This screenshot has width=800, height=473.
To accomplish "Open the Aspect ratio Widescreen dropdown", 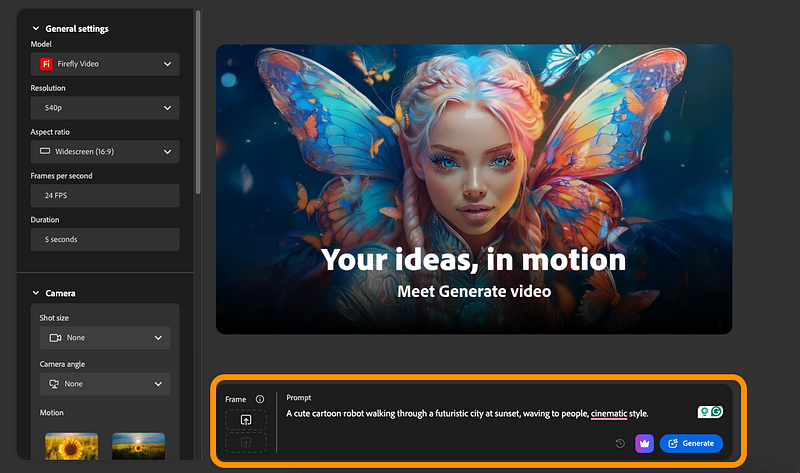I will click(x=104, y=152).
